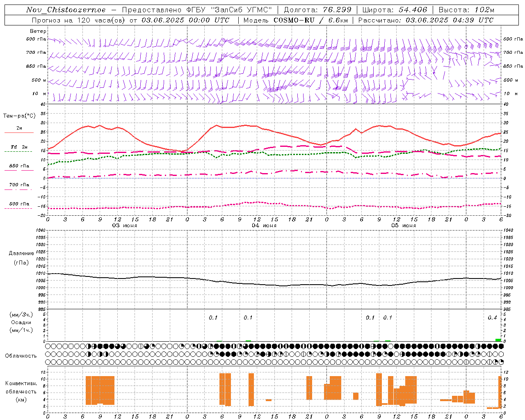The image size is (525, 420).
Task: Click the red '2м' temperature legend line
Action: [19, 132]
